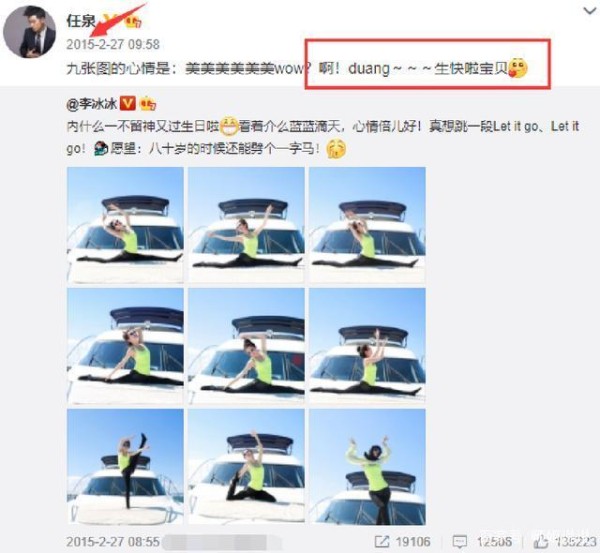Open the first photo in top row
This screenshot has height=553, width=600.
(x=125, y=225)
